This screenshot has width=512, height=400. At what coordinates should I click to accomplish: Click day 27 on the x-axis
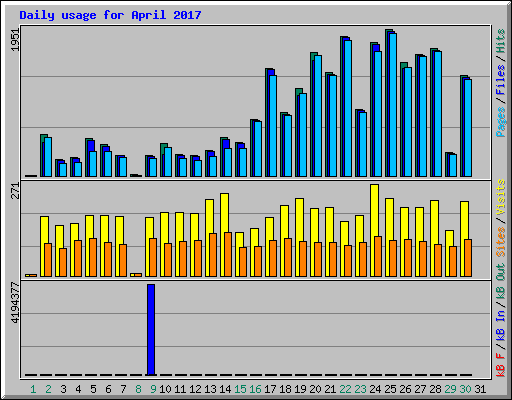(x=420, y=389)
